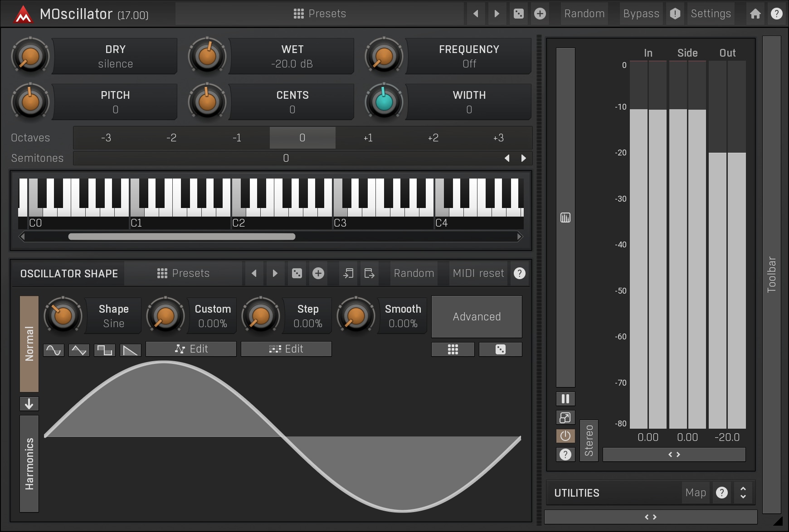This screenshot has width=789, height=532.
Task: Pause the level meter display
Action: (x=565, y=399)
